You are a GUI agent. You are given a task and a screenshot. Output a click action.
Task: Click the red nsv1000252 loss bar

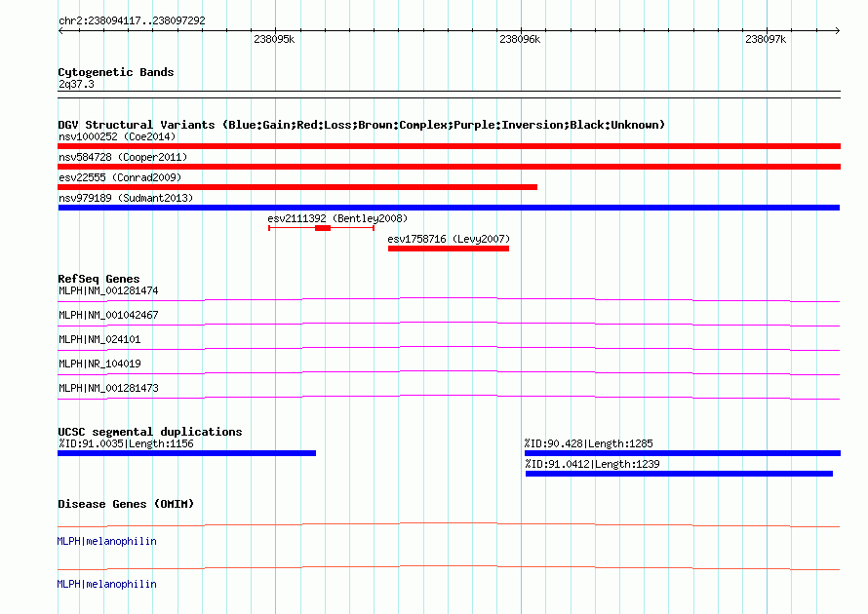[449, 146]
